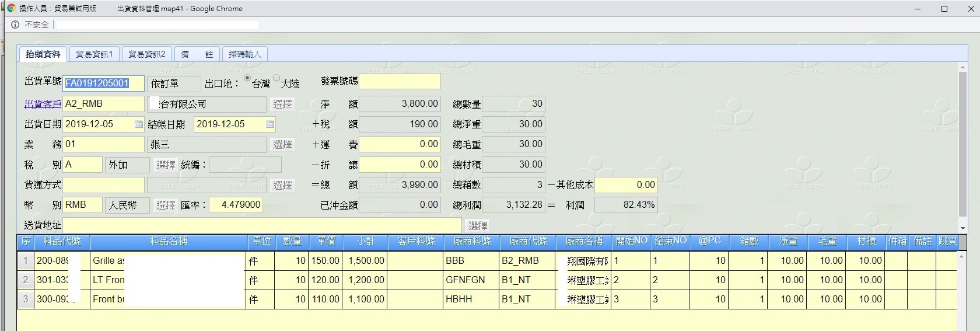Click 選擇 next to salesperson 張三
This screenshot has width=980, height=331.
(282, 145)
